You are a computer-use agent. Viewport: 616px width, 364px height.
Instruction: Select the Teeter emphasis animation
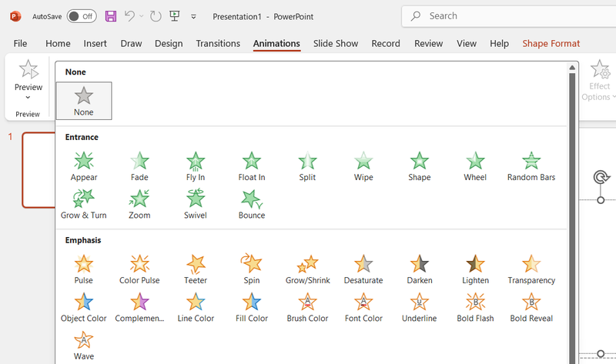[x=196, y=269]
